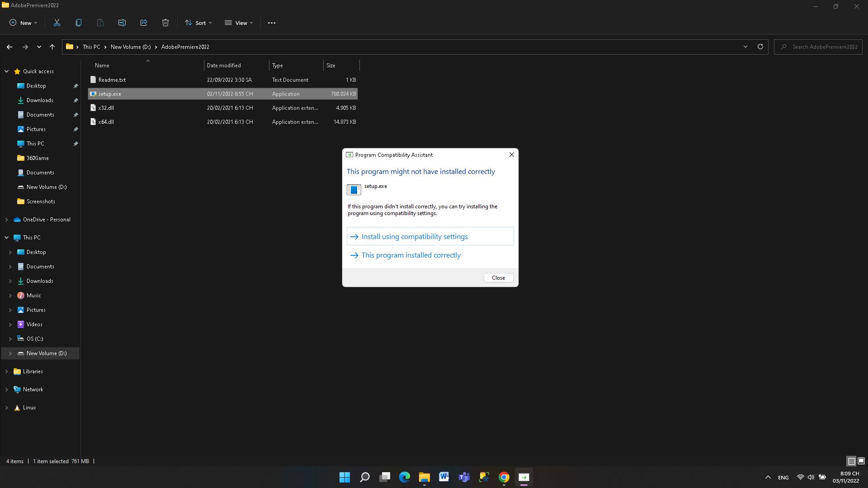Click the Refresh icon beside address bar
The height and width of the screenshot is (488, 868).
pyautogui.click(x=760, y=47)
